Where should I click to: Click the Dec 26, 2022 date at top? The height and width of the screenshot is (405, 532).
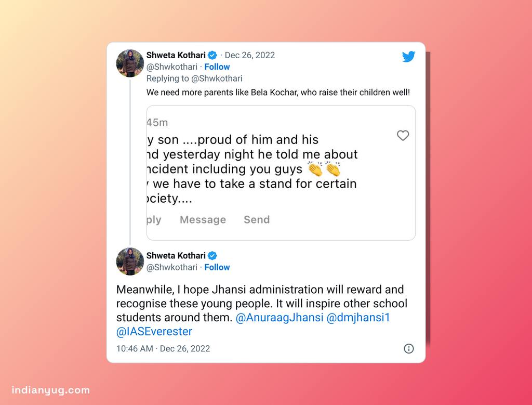(250, 55)
